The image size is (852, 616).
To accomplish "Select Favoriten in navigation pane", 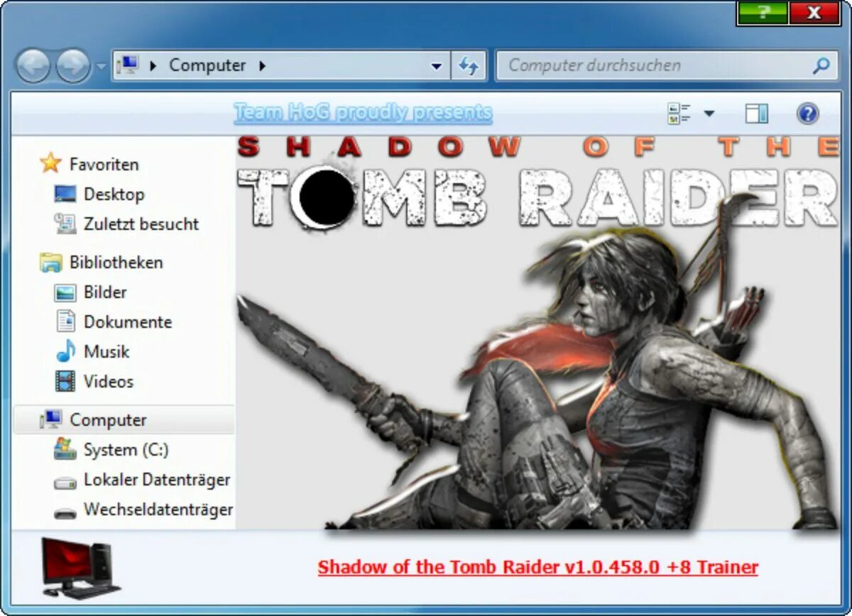I will [x=104, y=165].
